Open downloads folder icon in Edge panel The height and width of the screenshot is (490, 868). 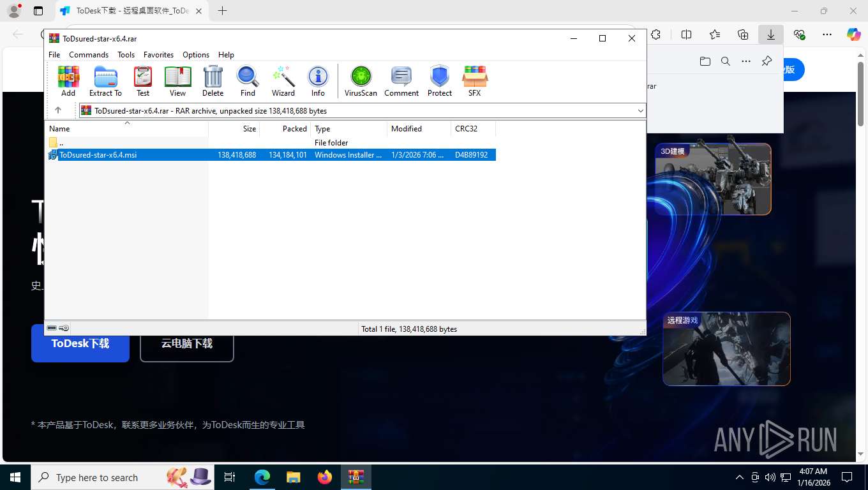[x=705, y=61]
